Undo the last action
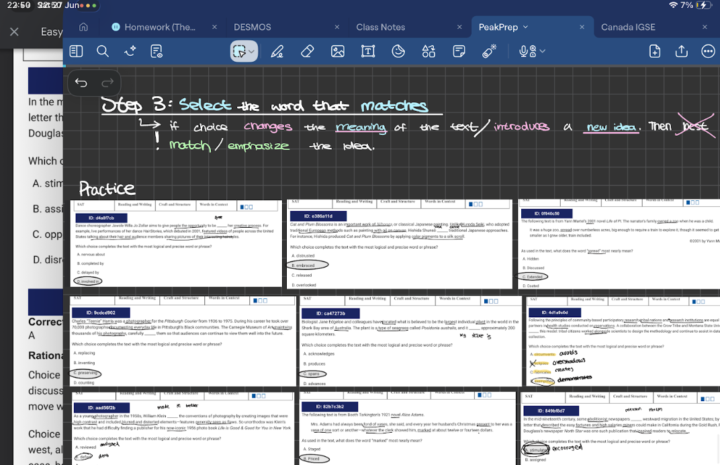The image size is (720, 465). click(81, 83)
